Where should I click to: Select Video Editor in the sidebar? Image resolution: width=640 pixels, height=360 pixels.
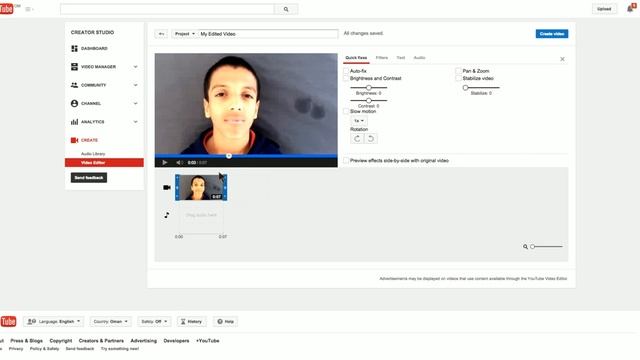point(104,163)
